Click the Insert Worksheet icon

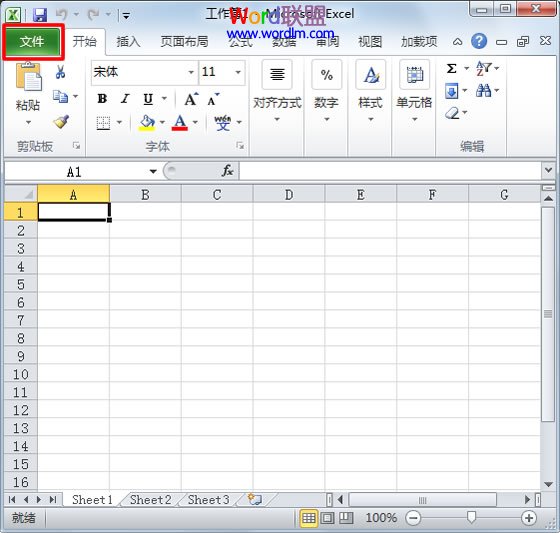click(255, 499)
